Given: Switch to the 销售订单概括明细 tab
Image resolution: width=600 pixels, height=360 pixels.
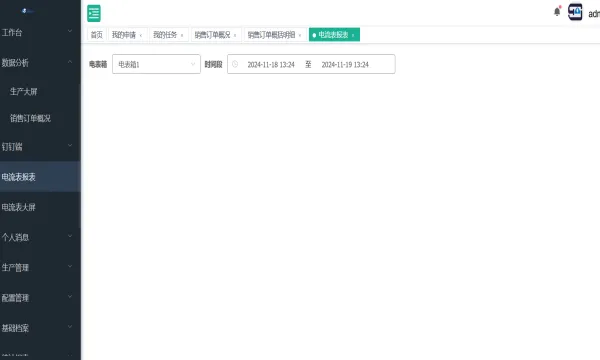Looking at the screenshot, I should 271,35.
